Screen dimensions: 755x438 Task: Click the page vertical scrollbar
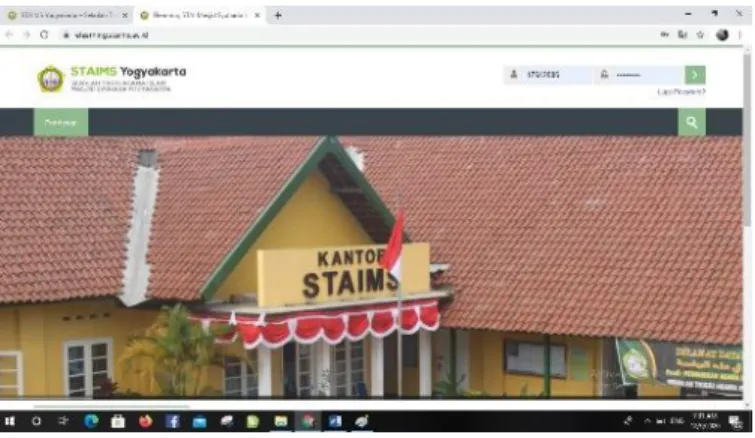pos(747,140)
